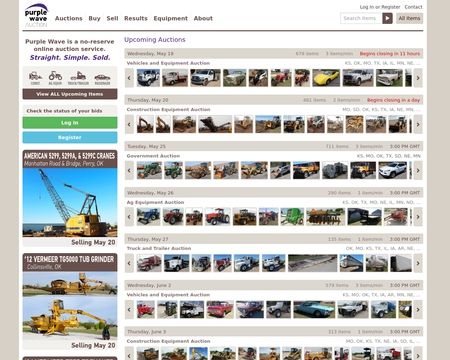
Task: Open the June 3 Construction Equipment Auction
Action: click(168, 341)
